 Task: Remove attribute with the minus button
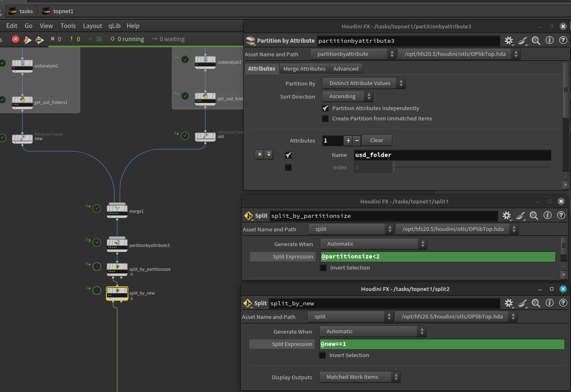click(x=357, y=141)
